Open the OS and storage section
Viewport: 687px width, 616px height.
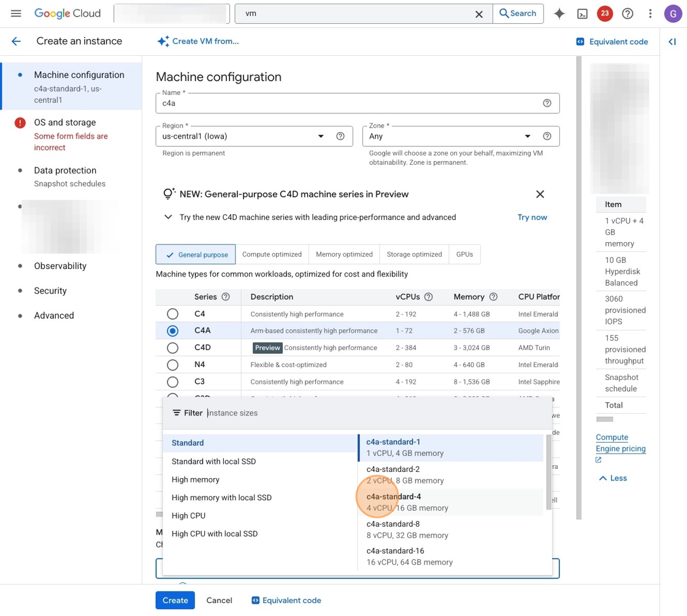click(x=72, y=134)
